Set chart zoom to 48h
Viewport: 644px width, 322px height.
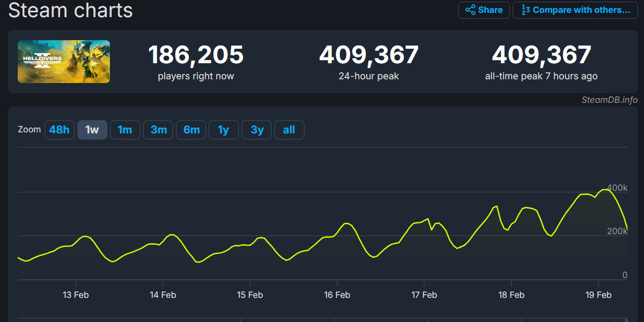(59, 130)
